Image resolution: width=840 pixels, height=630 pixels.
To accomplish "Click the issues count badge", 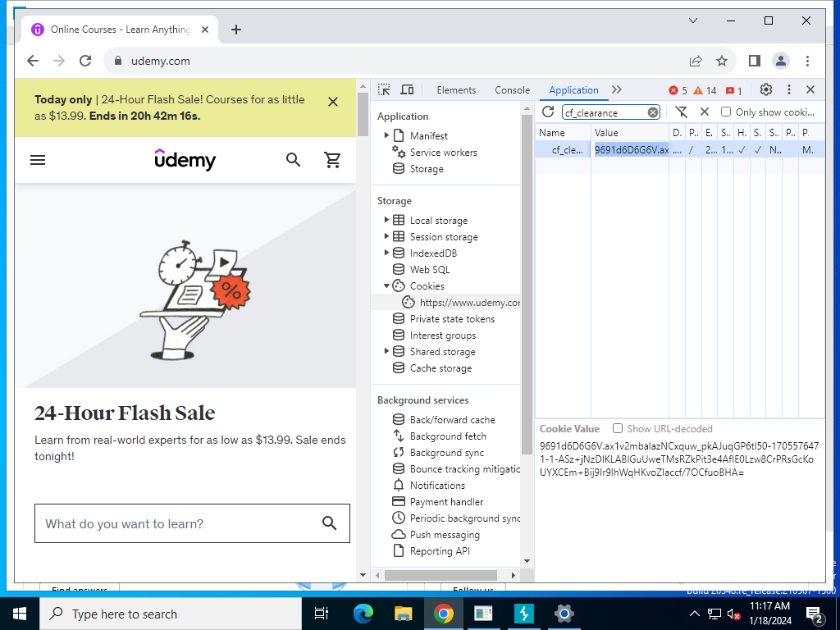I will point(733,90).
